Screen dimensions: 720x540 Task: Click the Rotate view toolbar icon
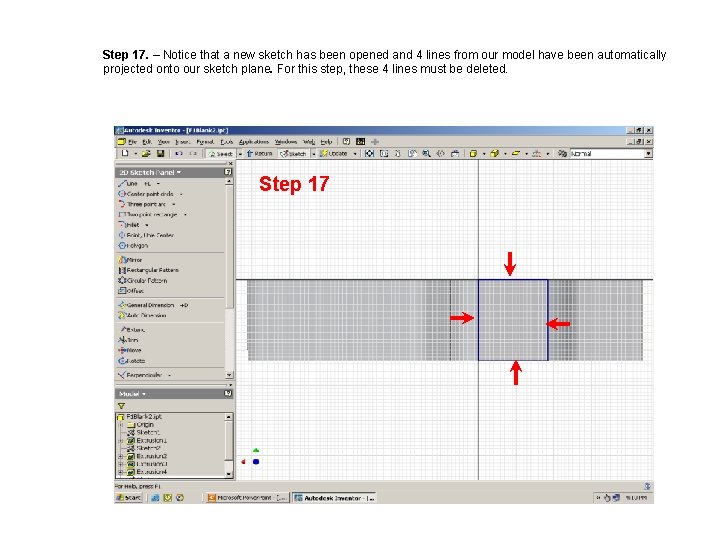[x=440, y=153]
